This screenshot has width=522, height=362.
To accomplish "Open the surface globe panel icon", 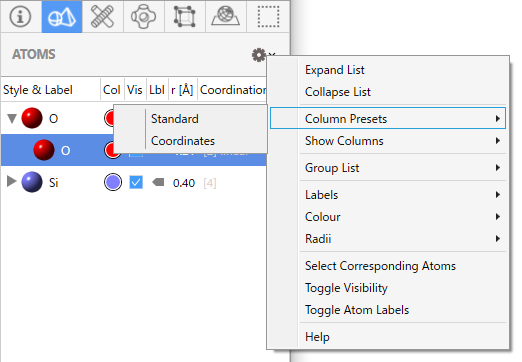I will 226,16.
